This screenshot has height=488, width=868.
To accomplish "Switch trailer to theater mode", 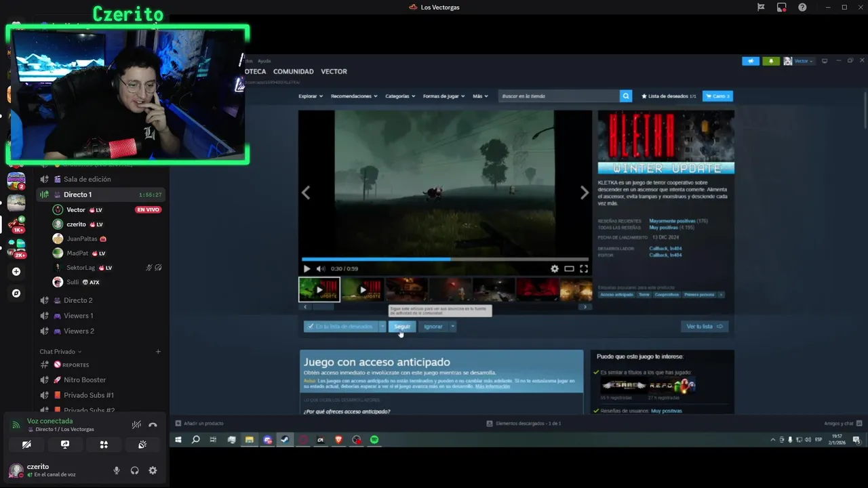I will (569, 268).
